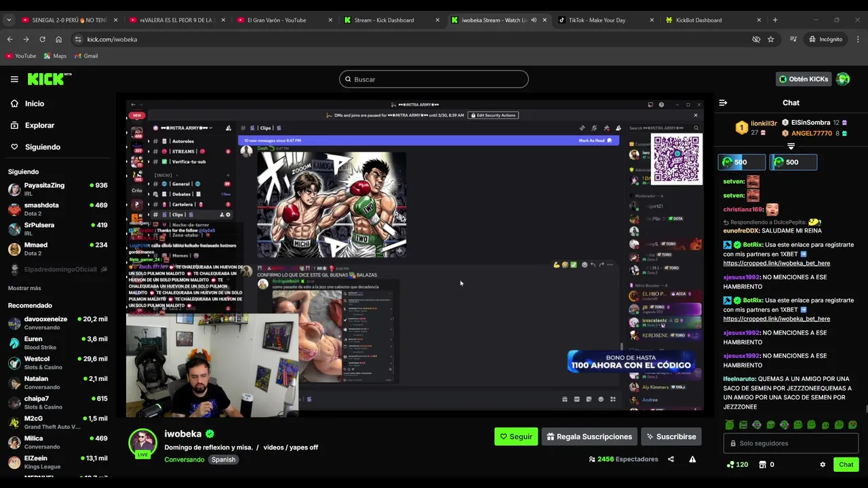868x488 pixels.
Task: Open the Kick hamburger menu
Action: point(14,79)
